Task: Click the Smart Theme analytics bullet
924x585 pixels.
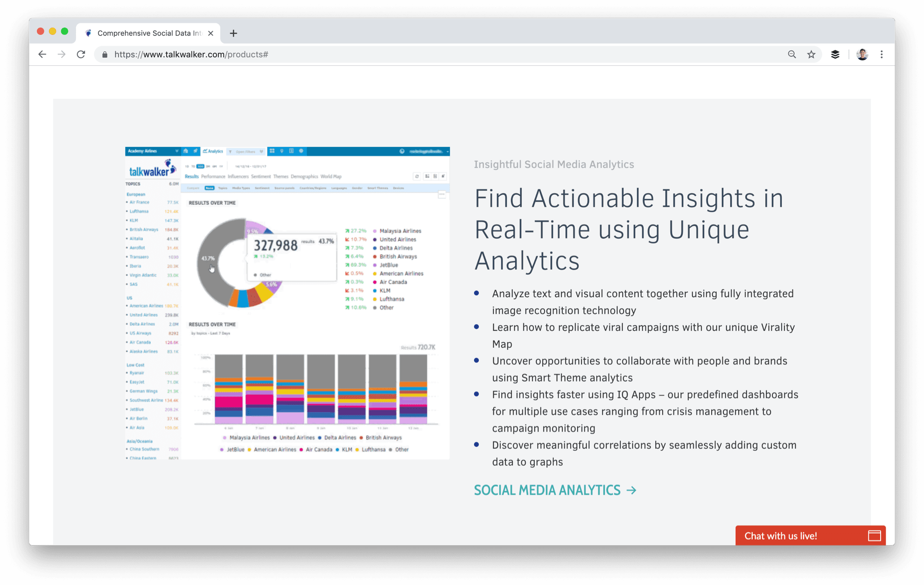Action: pyautogui.click(x=639, y=369)
